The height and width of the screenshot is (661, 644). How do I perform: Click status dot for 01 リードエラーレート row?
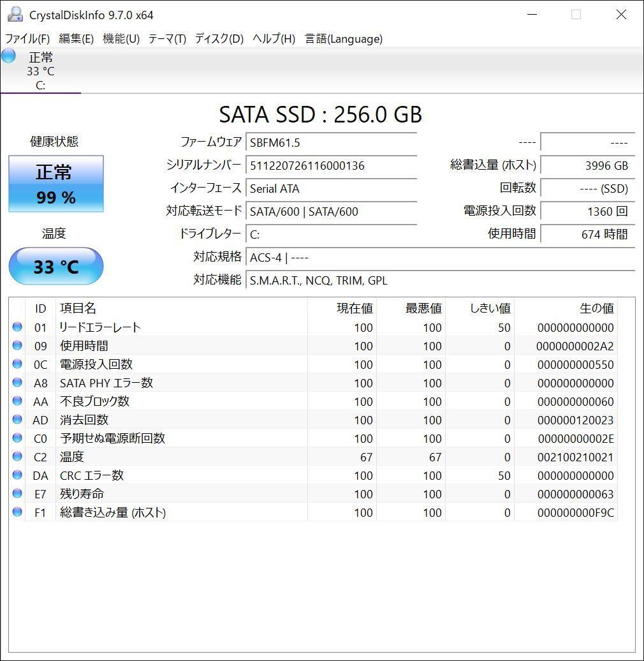coord(17,327)
